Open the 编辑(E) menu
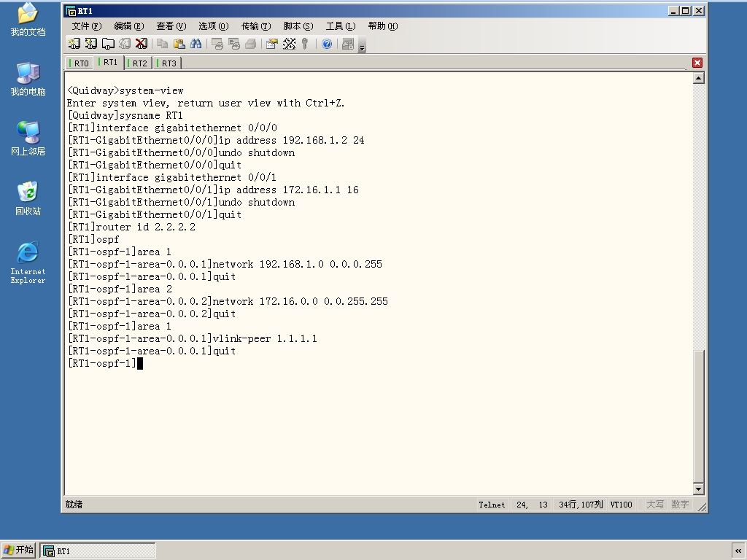 click(129, 26)
